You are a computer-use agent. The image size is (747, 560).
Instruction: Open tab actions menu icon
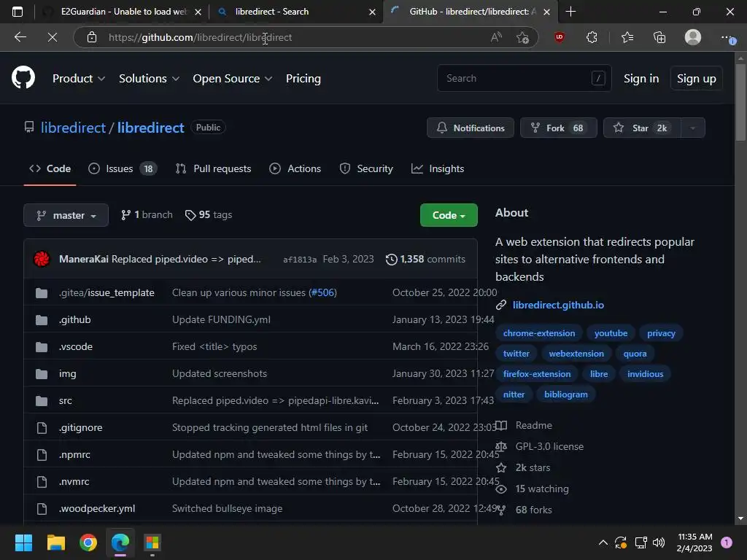[18, 12]
